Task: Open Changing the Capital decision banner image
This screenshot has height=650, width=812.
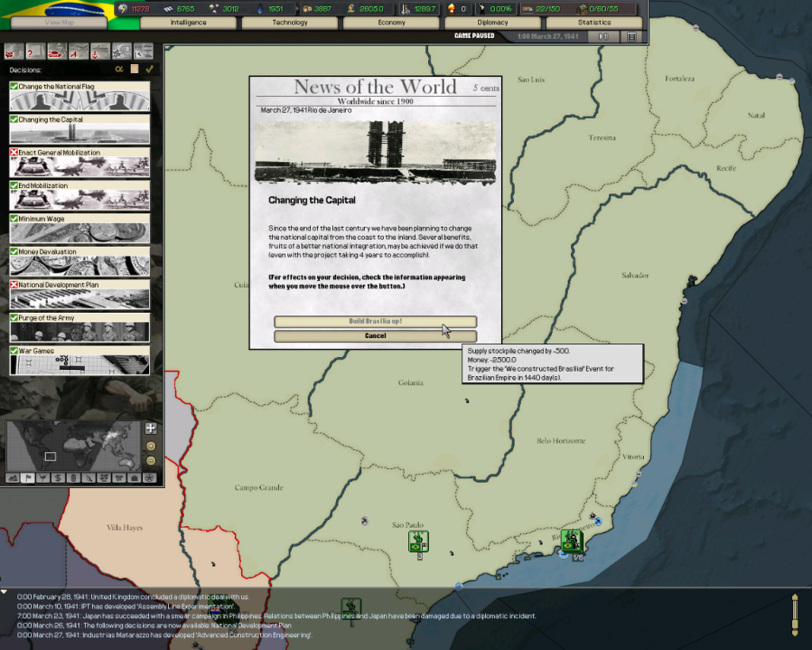Action: [80, 133]
